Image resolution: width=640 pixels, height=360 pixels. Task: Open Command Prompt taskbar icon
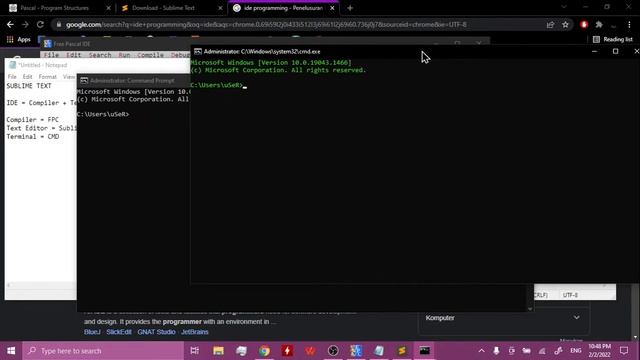tap(424, 351)
